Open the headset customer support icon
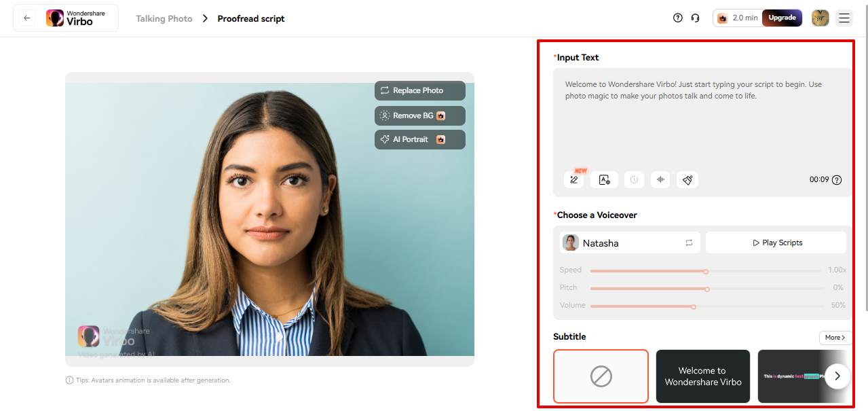Viewport: 868px width, 411px height. click(695, 18)
